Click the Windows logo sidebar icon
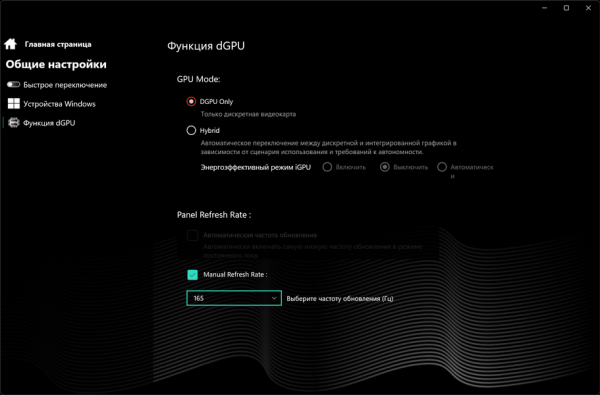600x395 pixels. (x=14, y=103)
